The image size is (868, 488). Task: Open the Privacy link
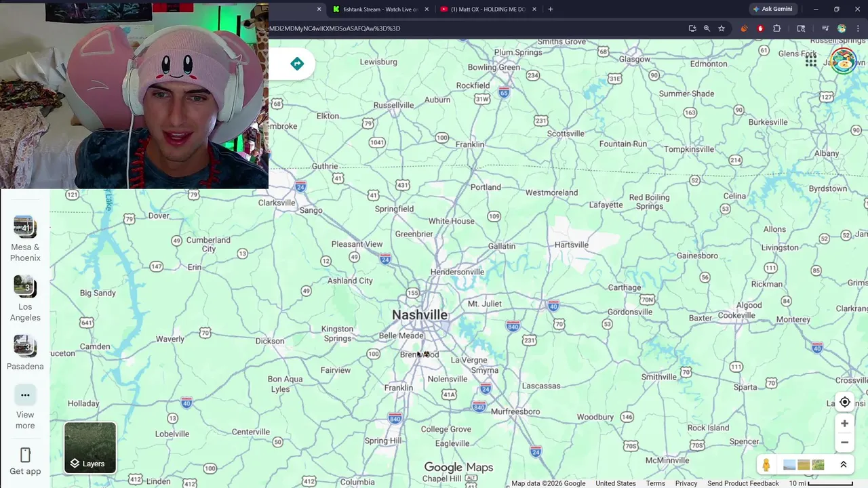[x=686, y=483]
